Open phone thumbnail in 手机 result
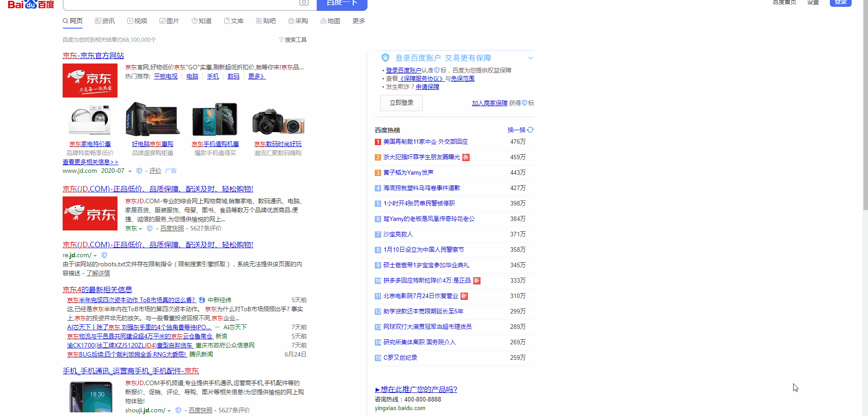The width and height of the screenshot is (868, 416). pos(91,396)
